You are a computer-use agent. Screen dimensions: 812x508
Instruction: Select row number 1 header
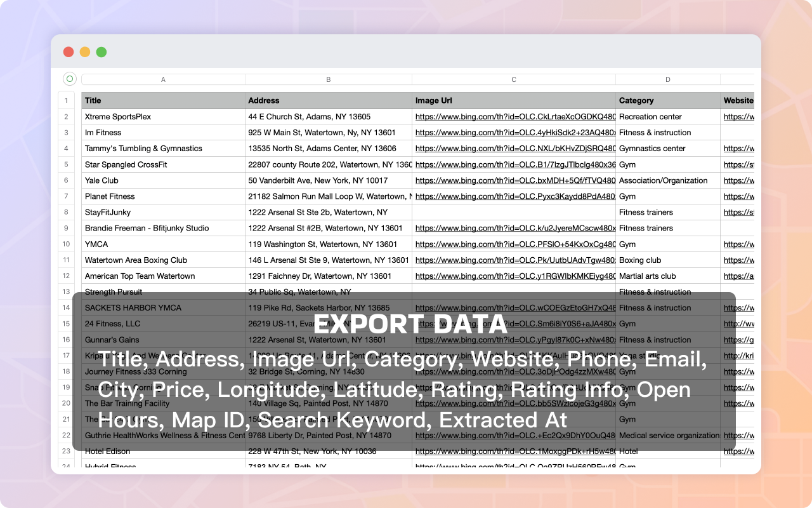(x=66, y=100)
